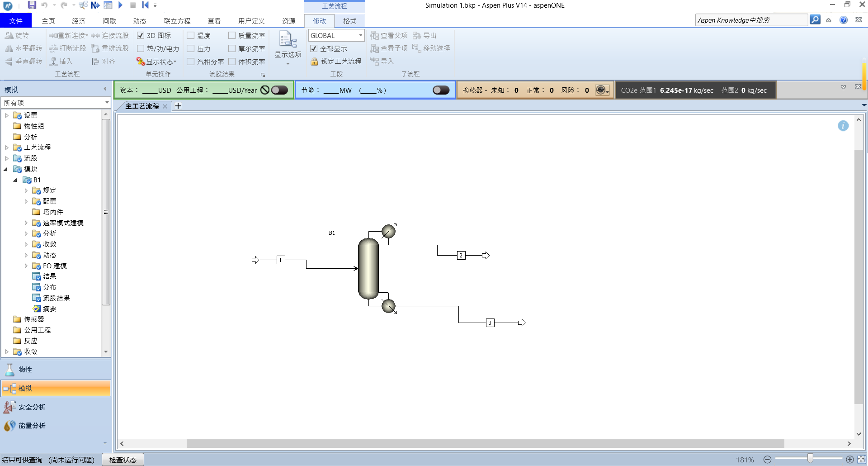
Task: Click the Save icon in quick access toolbar
Action: 32,5
